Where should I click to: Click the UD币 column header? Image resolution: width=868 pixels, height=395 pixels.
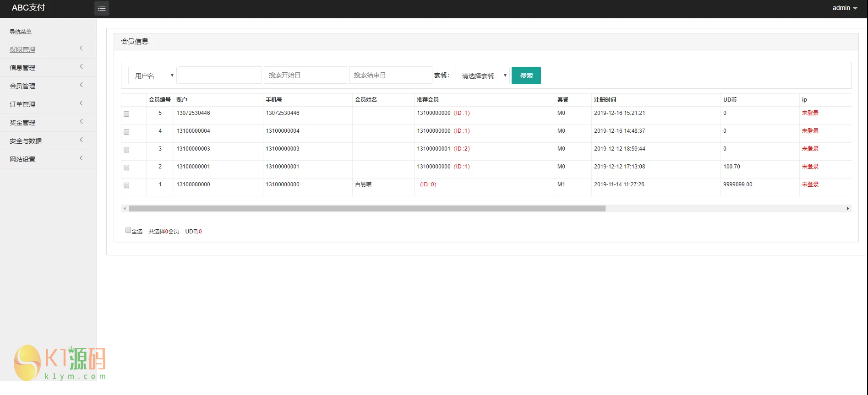click(x=730, y=99)
